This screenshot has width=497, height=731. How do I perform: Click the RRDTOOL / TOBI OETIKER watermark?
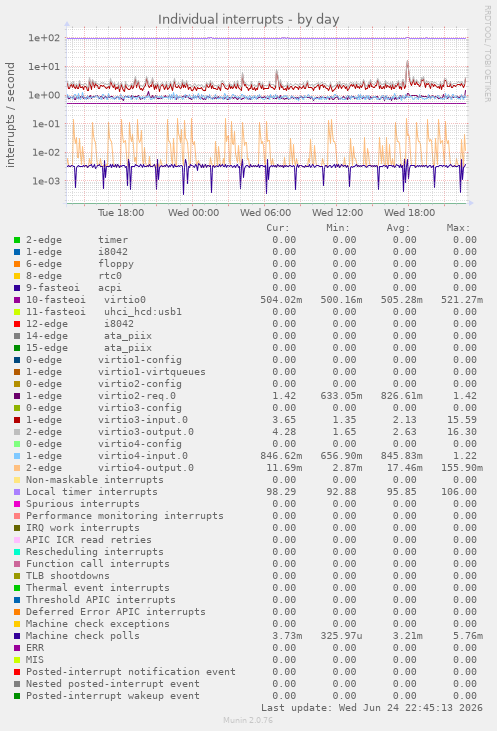coord(487,54)
